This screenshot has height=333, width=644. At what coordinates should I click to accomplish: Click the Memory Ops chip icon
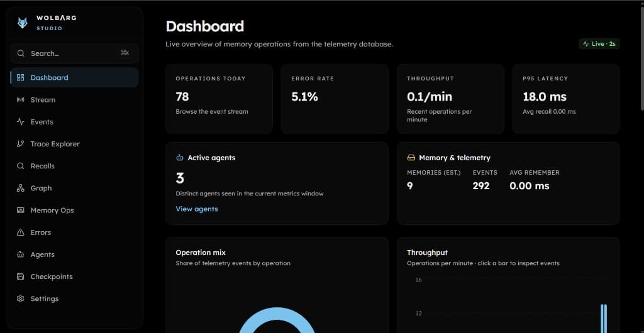pos(21,210)
